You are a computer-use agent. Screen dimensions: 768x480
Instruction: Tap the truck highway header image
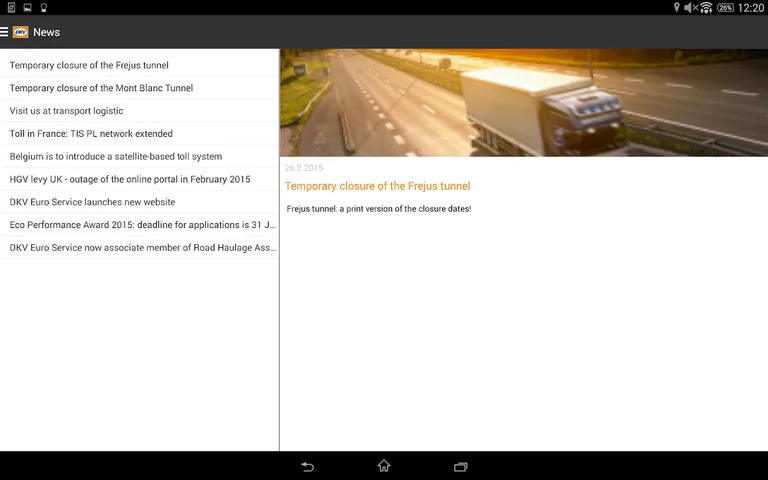524,102
